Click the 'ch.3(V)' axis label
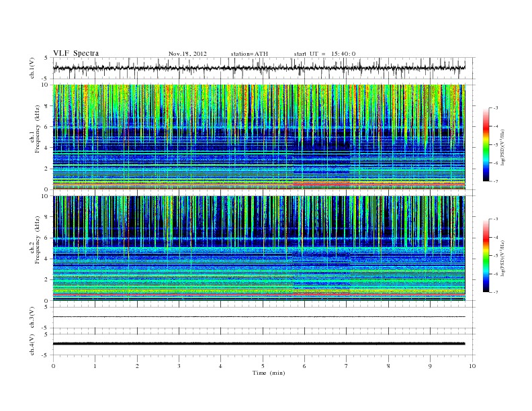532x411 pixels. tap(32, 318)
